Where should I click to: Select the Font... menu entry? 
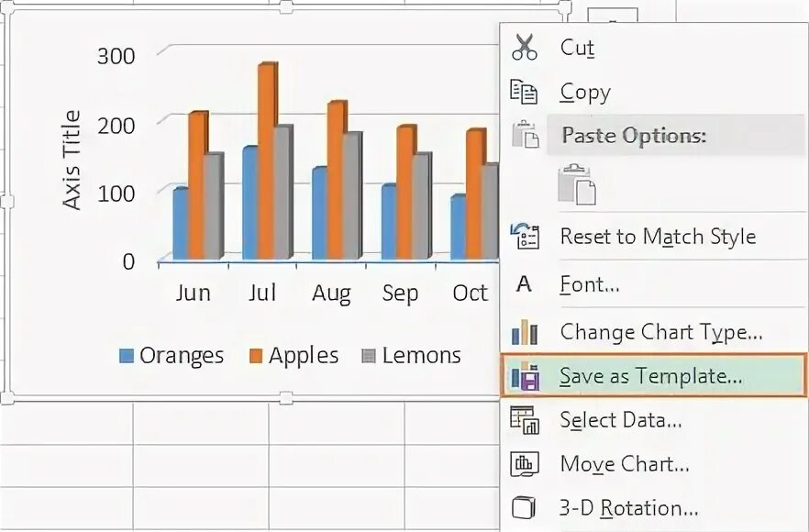pyautogui.click(x=653, y=283)
